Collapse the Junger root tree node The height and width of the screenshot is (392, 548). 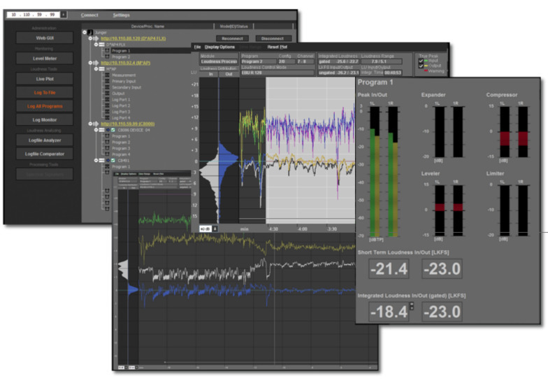pos(84,32)
